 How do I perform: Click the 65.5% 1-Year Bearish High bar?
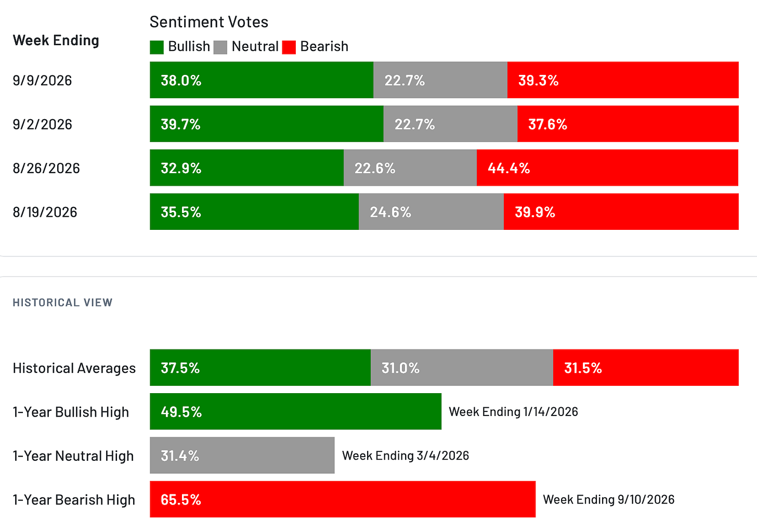point(343,499)
